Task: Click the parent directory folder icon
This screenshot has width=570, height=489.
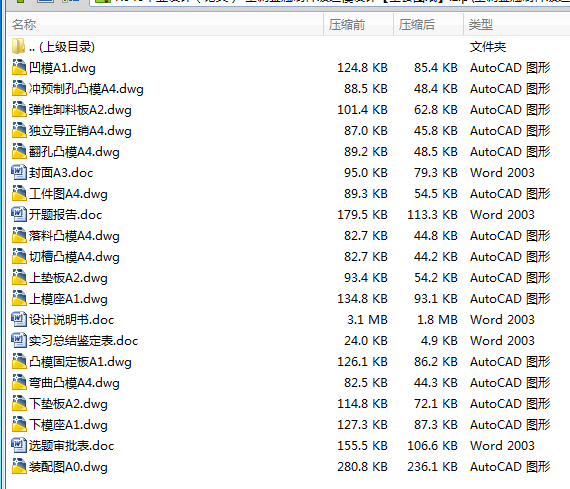Action: tap(19, 47)
